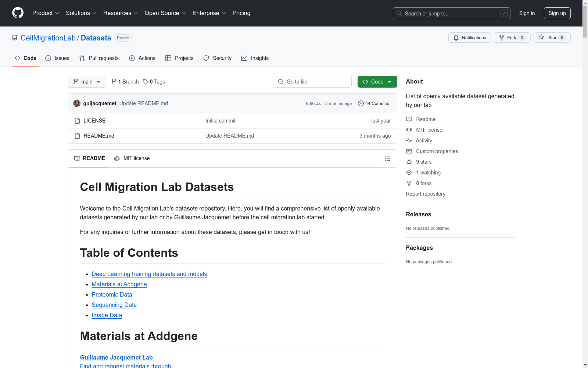588x368 pixels.
Task: Fork the repository
Action: tap(512, 38)
